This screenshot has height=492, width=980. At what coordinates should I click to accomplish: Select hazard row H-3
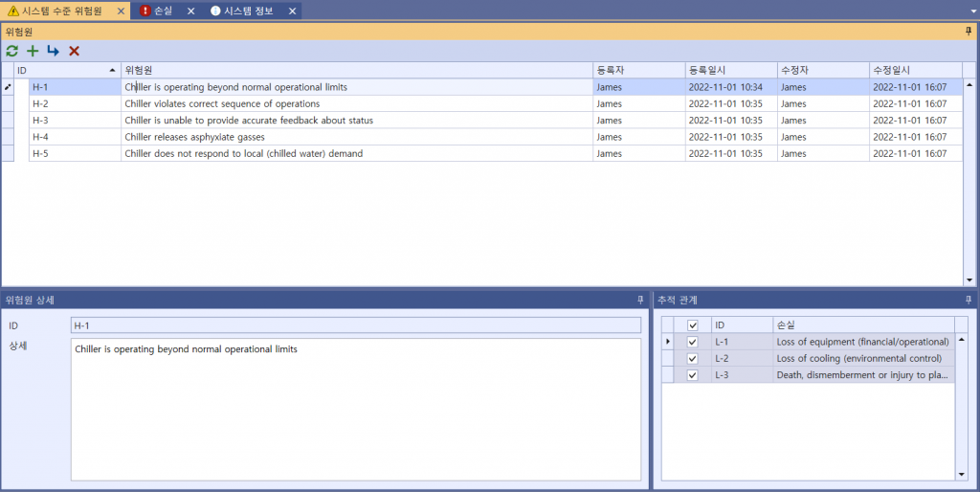pos(481,120)
